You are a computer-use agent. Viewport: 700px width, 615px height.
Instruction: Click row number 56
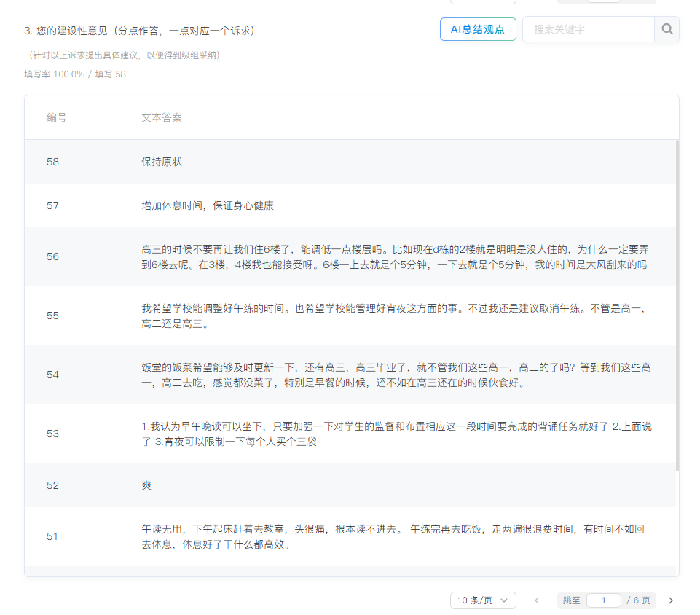52,256
